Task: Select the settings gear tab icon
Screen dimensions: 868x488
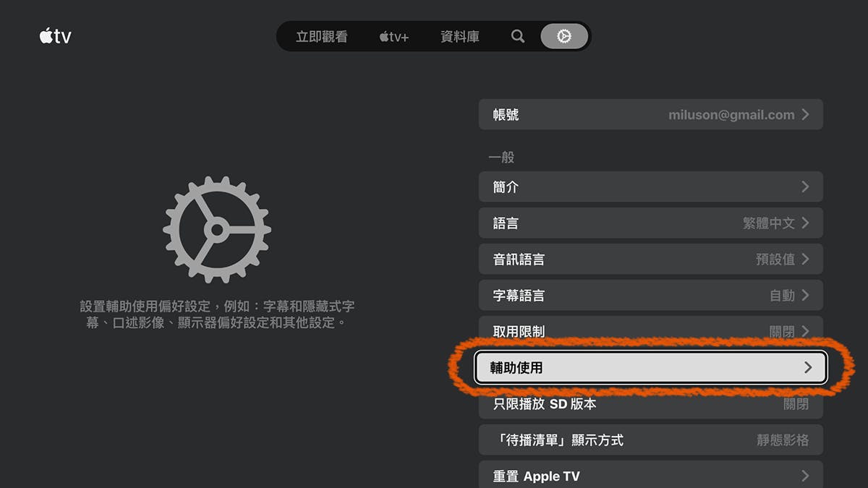Action: coord(564,36)
